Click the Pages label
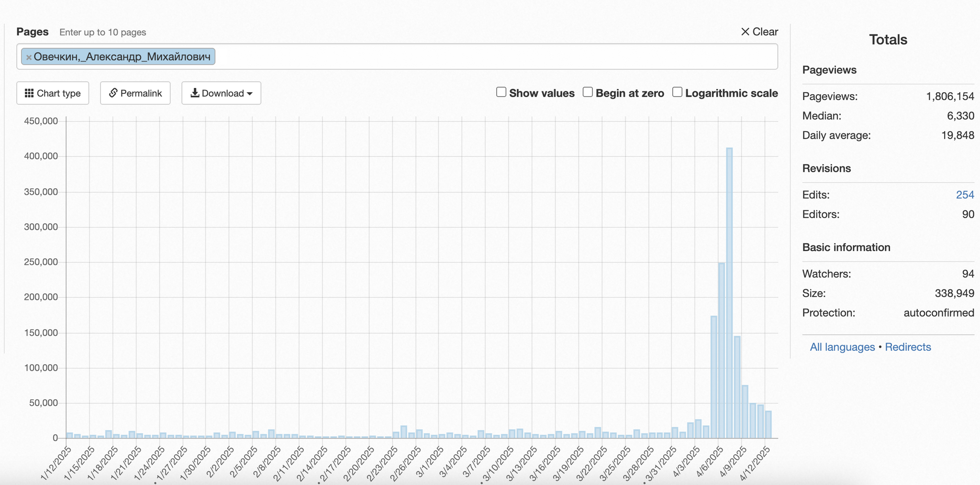 coord(33,32)
